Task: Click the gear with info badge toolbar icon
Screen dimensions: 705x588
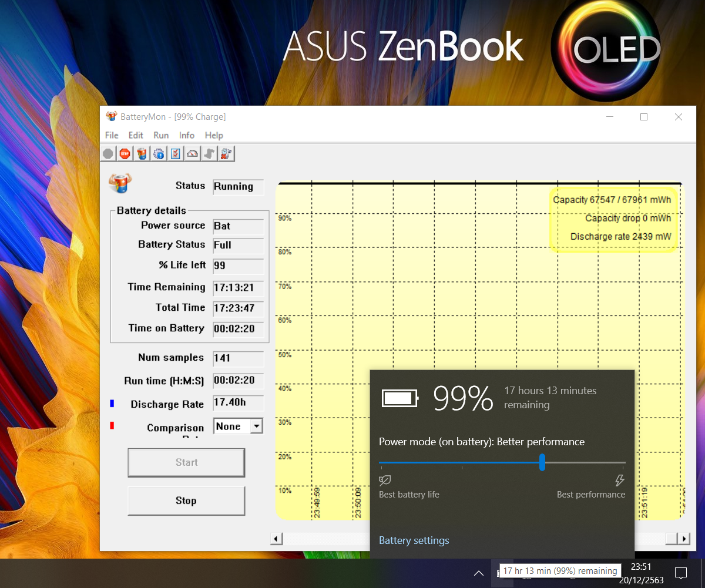Action: [159, 154]
